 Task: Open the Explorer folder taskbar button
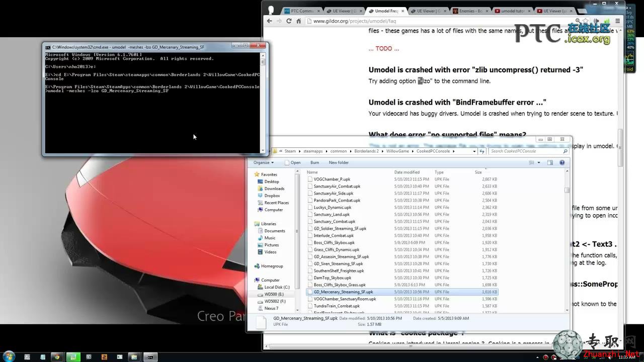pyautogui.click(x=134, y=357)
